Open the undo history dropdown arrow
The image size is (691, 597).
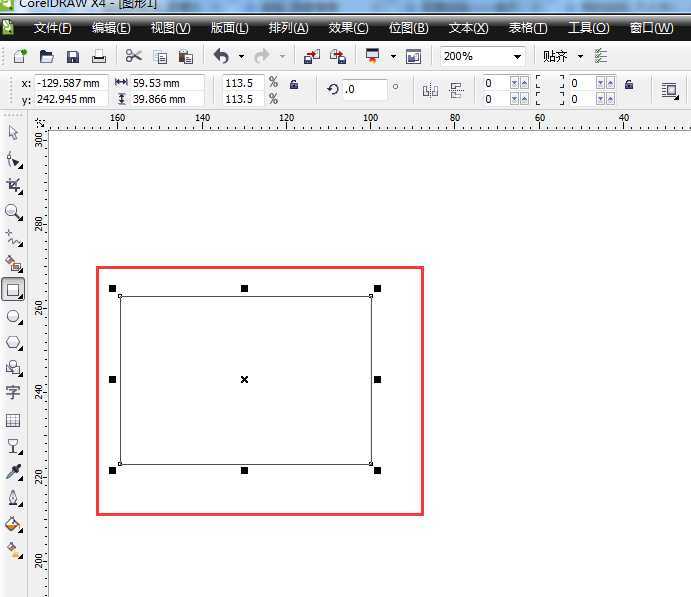point(242,57)
